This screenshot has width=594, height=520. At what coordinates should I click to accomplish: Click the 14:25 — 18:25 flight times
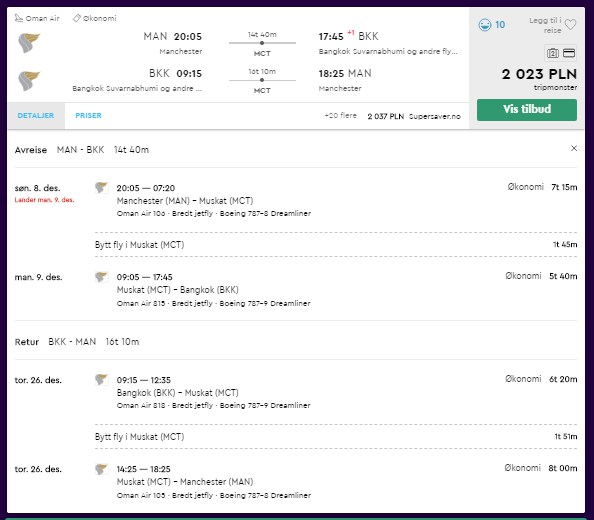[144, 469]
